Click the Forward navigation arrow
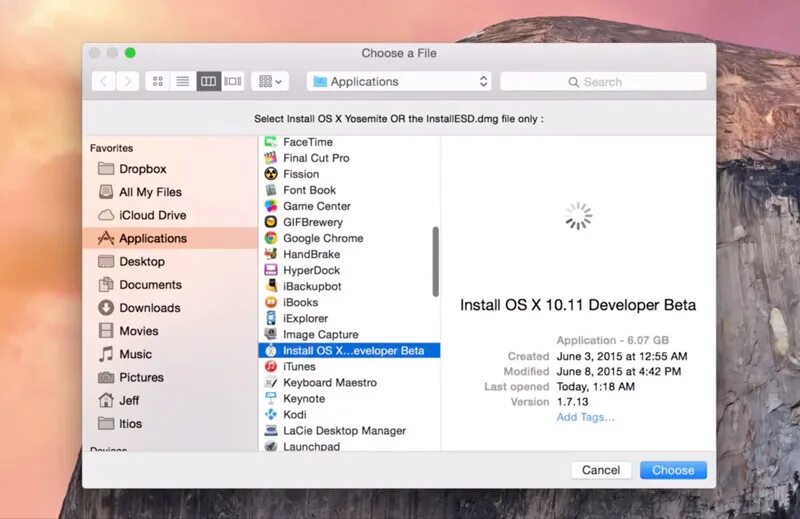Viewport: 800px width, 519px height. 128,81
